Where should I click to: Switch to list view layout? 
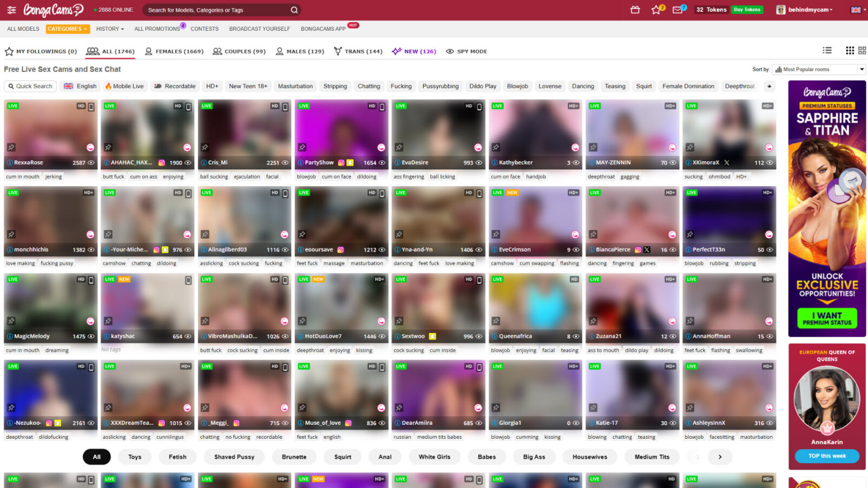(x=827, y=50)
